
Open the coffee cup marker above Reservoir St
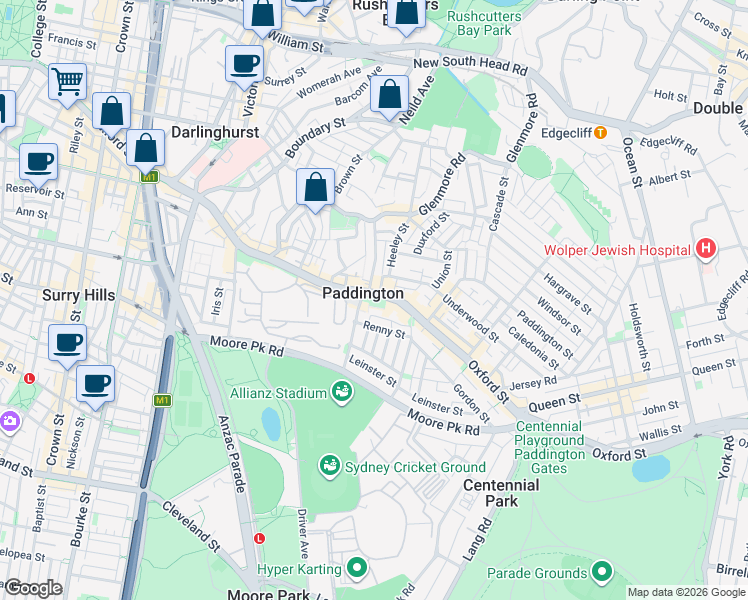pyautogui.click(x=39, y=163)
